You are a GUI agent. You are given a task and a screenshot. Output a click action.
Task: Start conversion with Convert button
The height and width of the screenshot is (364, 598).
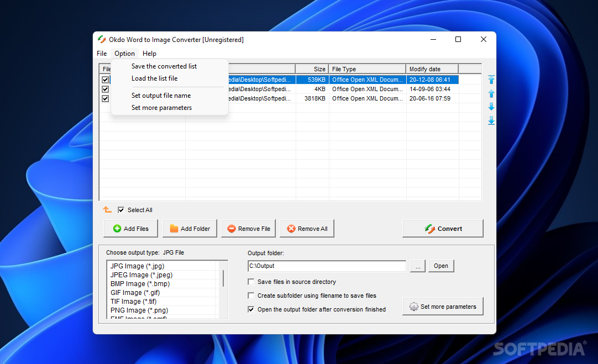pos(443,229)
